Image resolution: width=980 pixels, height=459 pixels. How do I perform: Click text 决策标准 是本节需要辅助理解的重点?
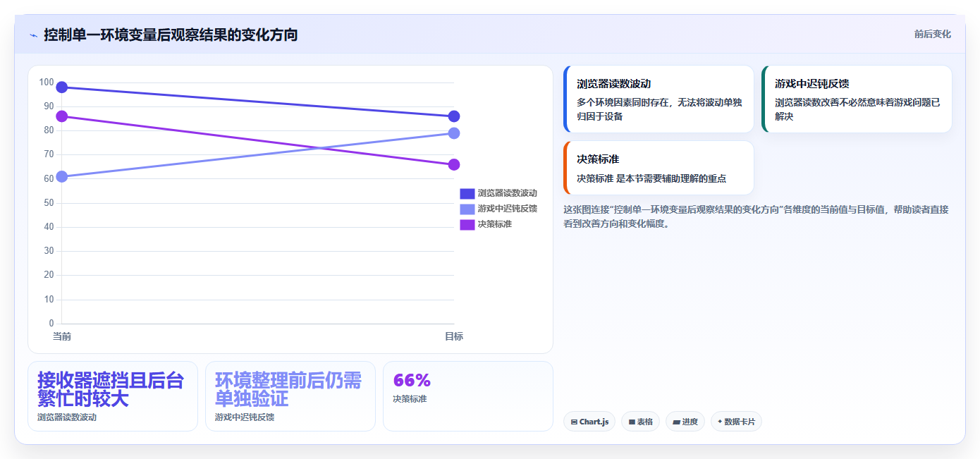coord(651,178)
